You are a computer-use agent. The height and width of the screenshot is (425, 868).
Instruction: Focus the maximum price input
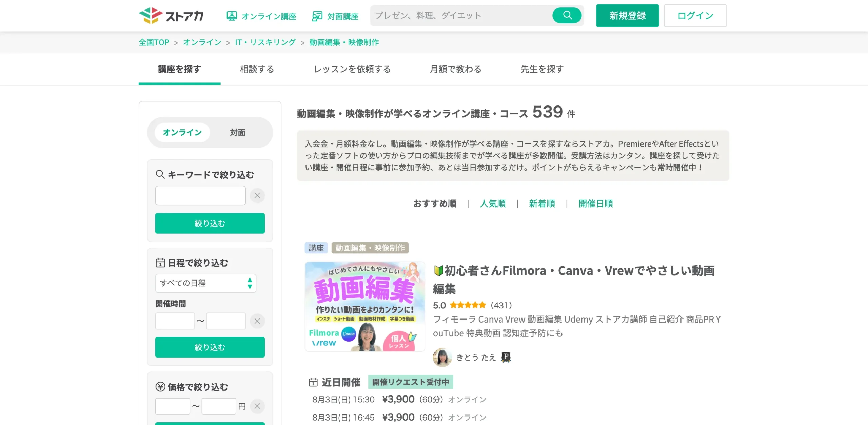point(219,406)
